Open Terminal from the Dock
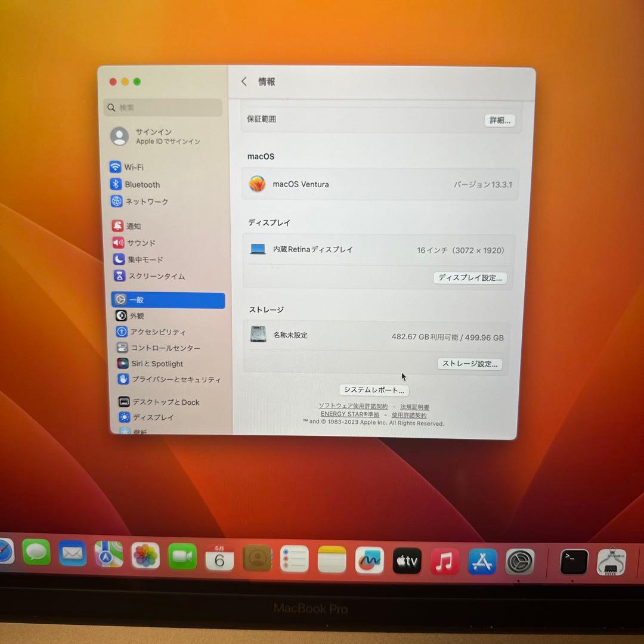This screenshot has height=644, width=644. pyautogui.click(x=573, y=561)
